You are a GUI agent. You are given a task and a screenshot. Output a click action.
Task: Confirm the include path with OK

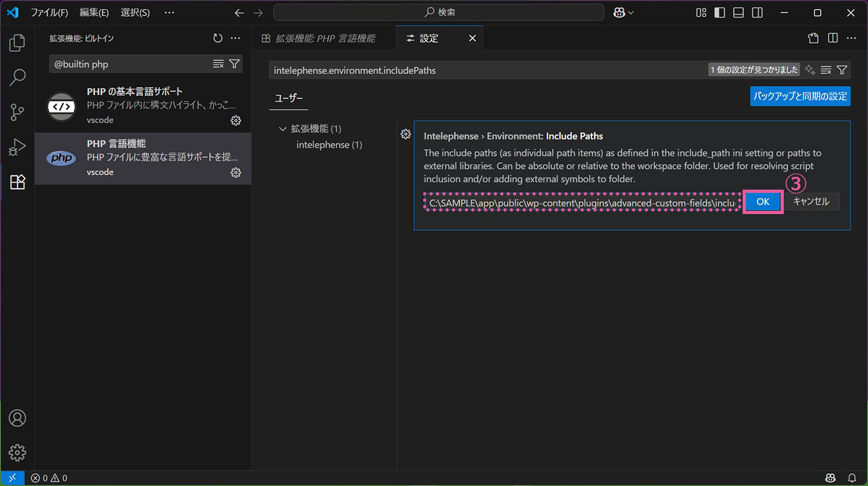(763, 201)
